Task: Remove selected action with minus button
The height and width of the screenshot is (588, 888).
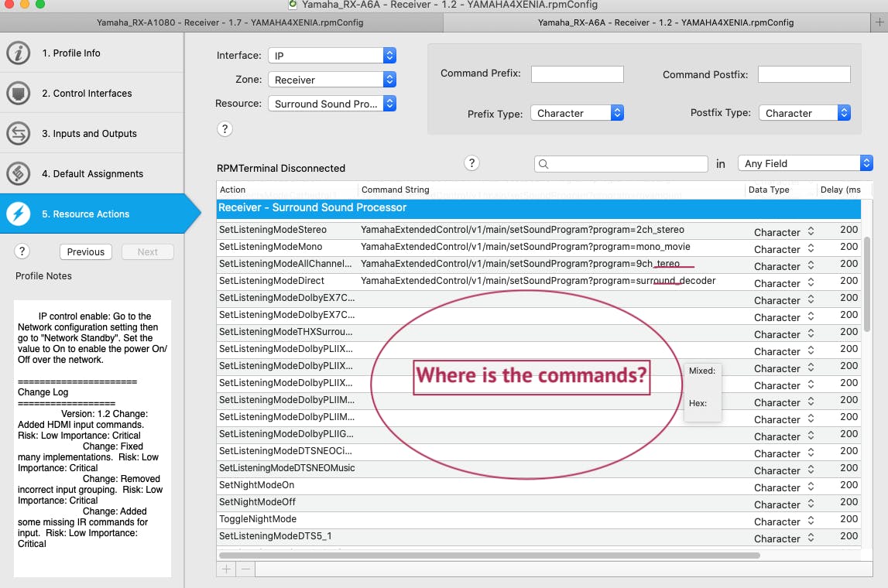Action: coord(245,569)
